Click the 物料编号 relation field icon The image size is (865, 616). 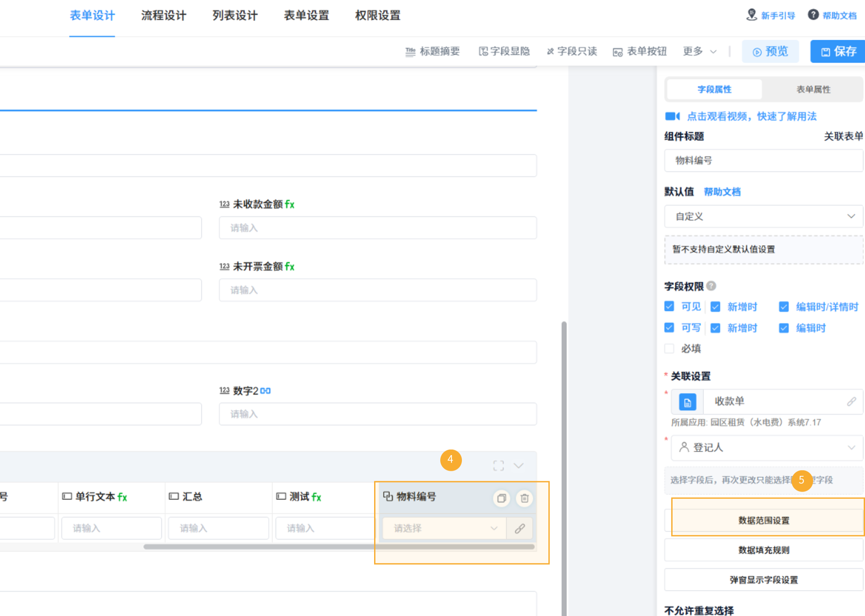[388, 496]
